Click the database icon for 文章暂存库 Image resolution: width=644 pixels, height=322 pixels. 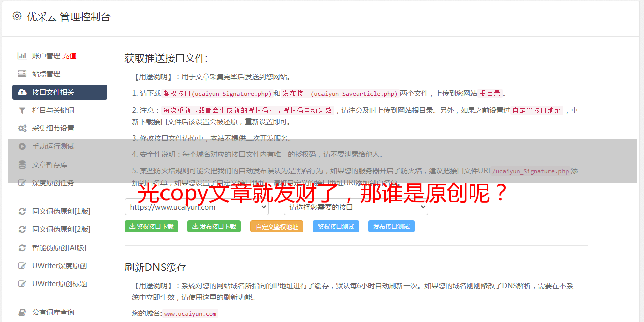[22, 165]
